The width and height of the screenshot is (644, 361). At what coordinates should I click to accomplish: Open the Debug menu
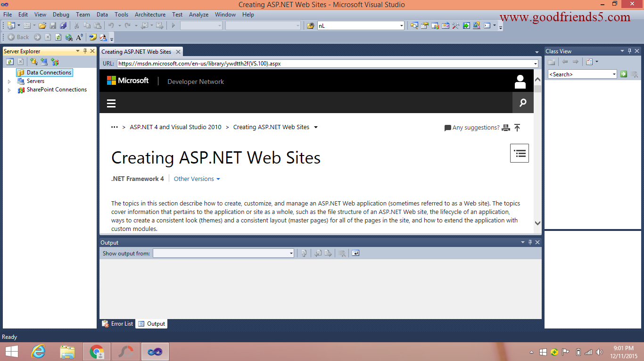click(x=61, y=15)
